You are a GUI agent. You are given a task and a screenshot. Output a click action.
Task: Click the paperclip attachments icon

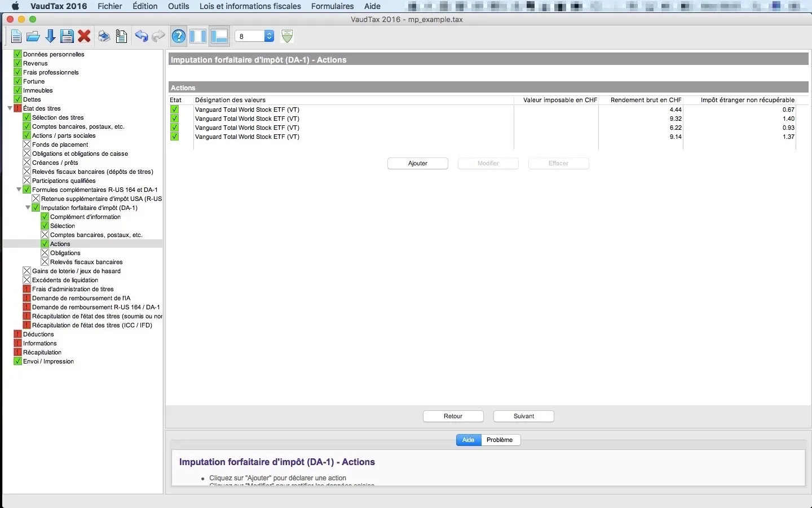click(121, 37)
